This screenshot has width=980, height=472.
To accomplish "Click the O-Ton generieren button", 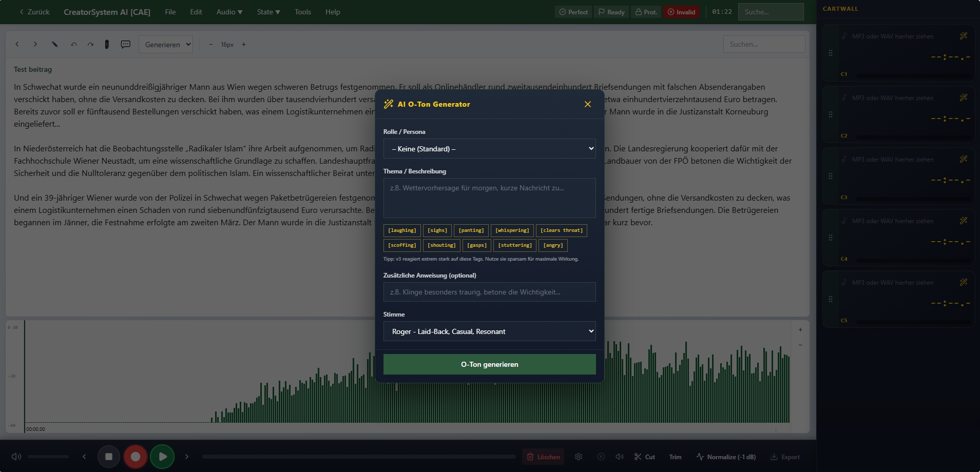I will pyautogui.click(x=489, y=364).
